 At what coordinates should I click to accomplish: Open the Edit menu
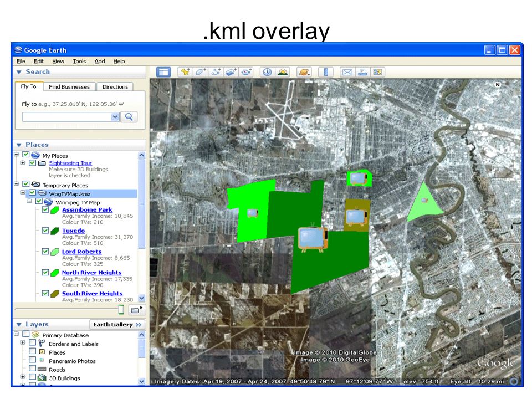38,61
